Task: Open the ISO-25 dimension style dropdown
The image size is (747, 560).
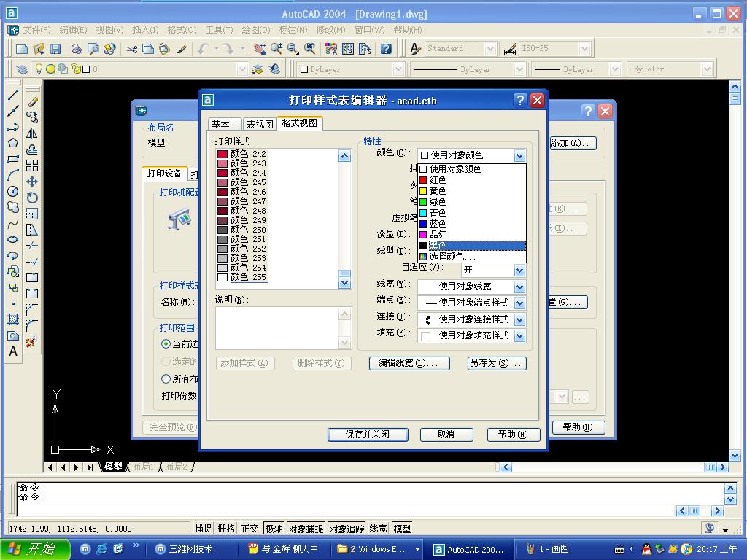Action: pyautogui.click(x=584, y=49)
